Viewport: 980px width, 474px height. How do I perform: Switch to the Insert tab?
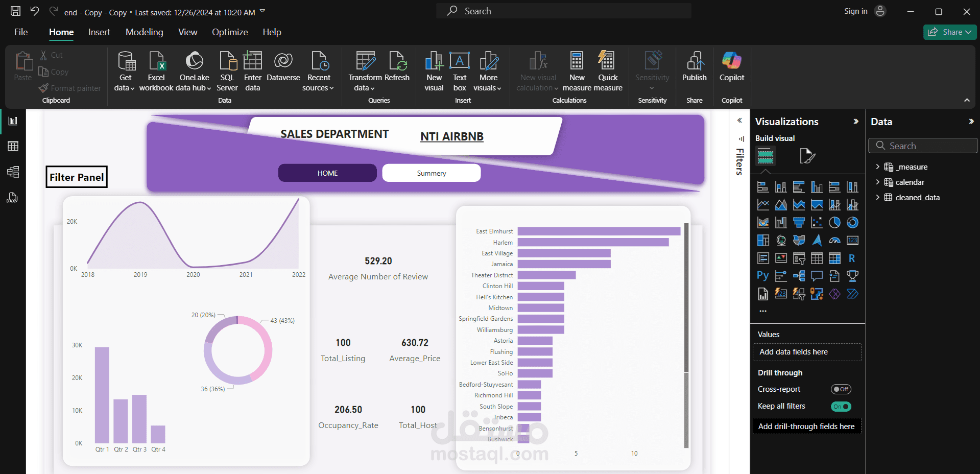coord(99,32)
